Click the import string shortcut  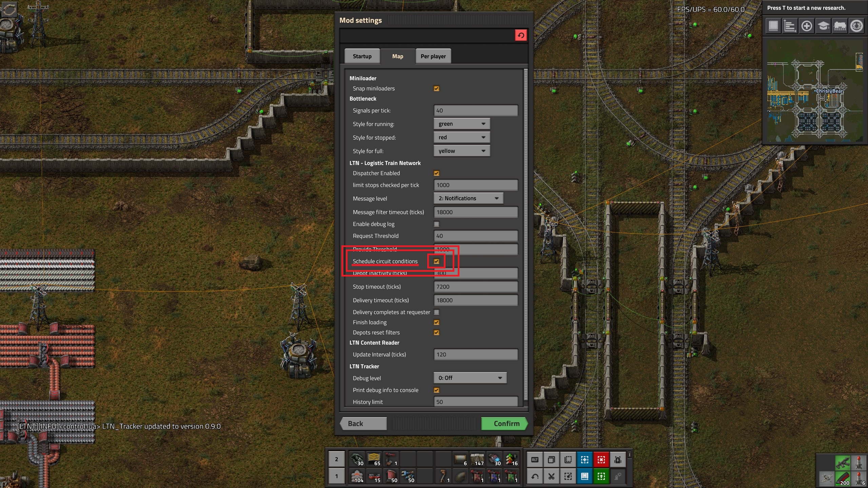(568, 476)
